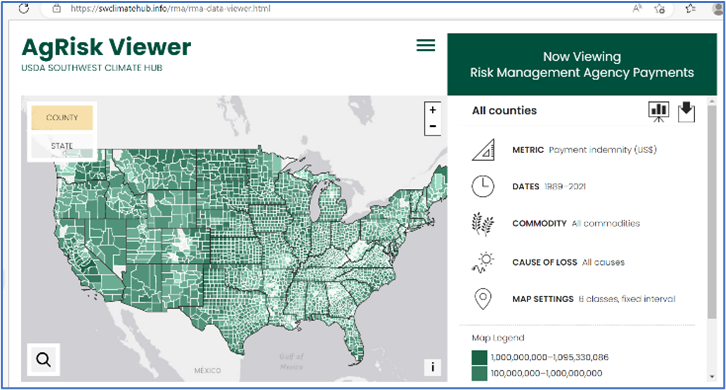Click the Map Legend label
Viewport: 726px width, 390px height.
click(498, 338)
